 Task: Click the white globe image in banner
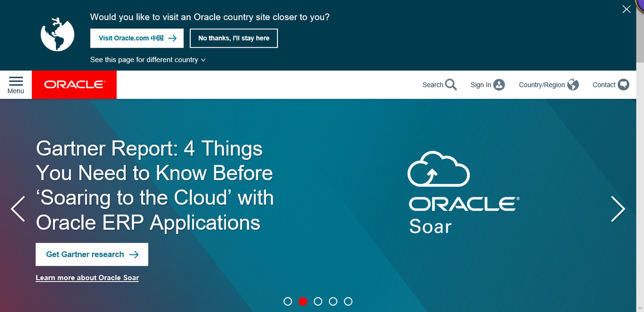click(x=57, y=35)
